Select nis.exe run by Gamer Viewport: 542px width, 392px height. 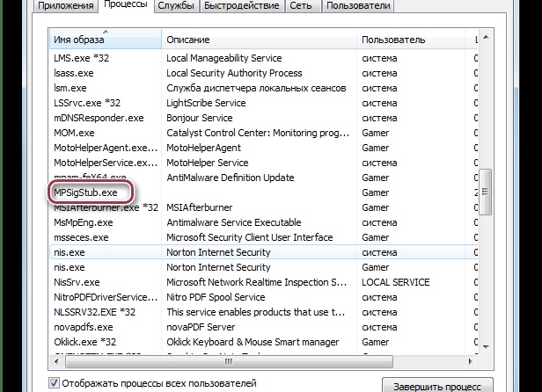pyautogui.click(x=264, y=267)
